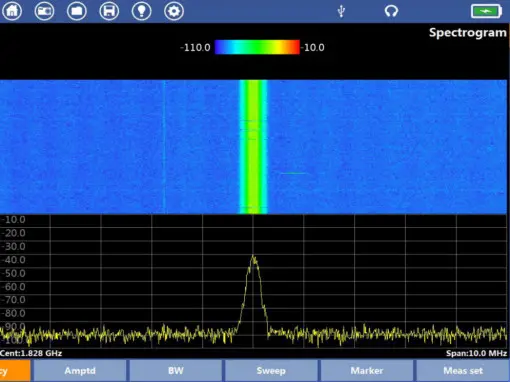Open the radio mode icon
The image size is (510, 382).
click(44, 11)
